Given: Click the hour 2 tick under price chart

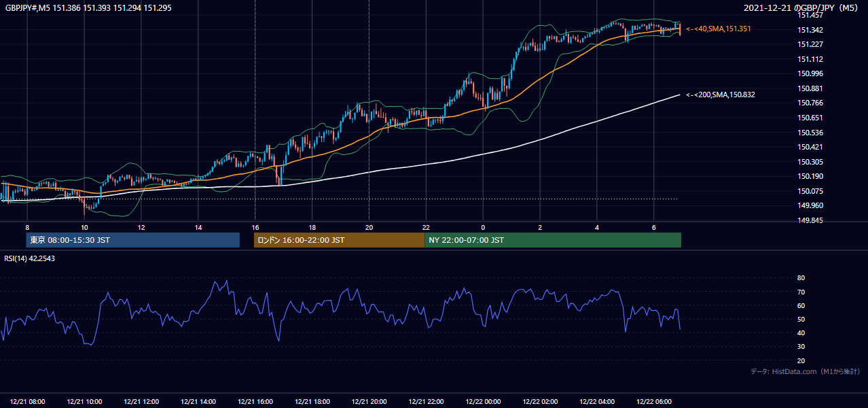Looking at the screenshot, I should 540,227.
